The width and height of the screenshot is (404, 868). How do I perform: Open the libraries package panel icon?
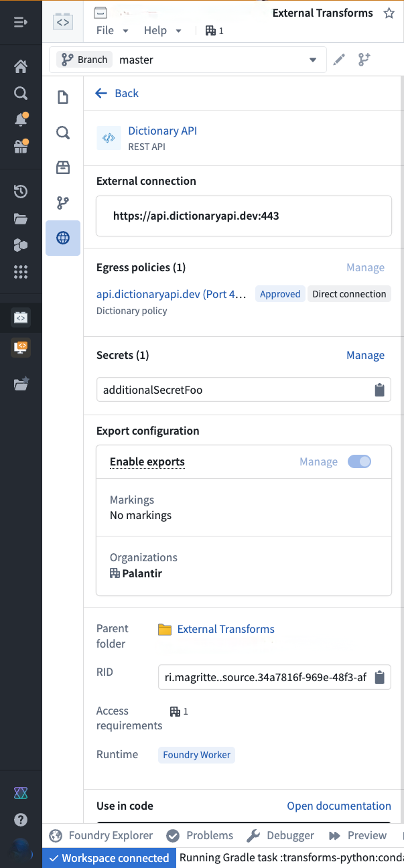(63, 167)
